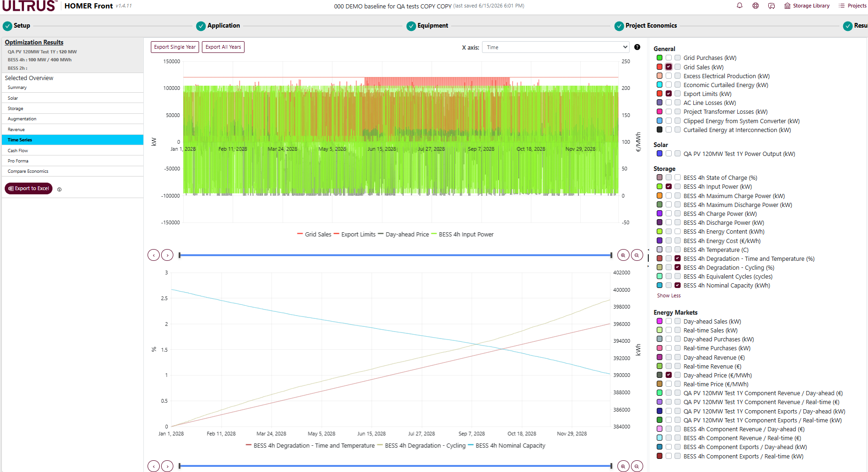The width and height of the screenshot is (868, 472).
Task: Click the Grid Purchases color swatch
Action: click(x=660, y=58)
